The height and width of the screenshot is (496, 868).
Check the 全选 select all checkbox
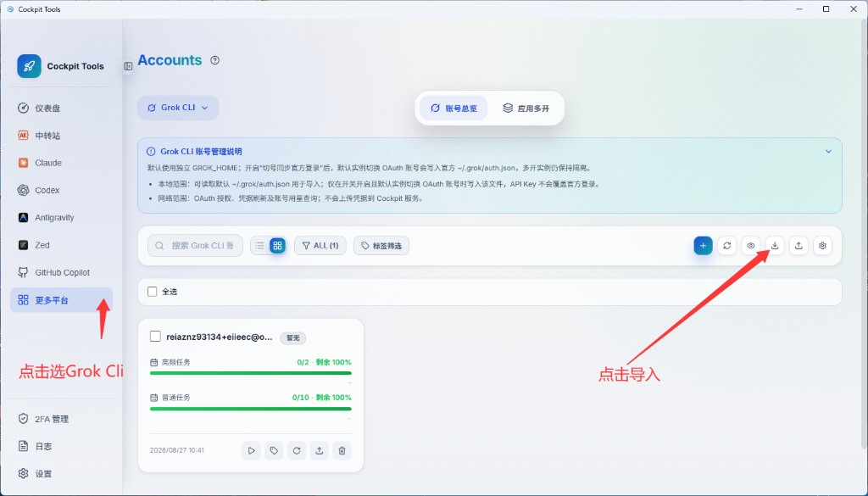click(x=153, y=291)
